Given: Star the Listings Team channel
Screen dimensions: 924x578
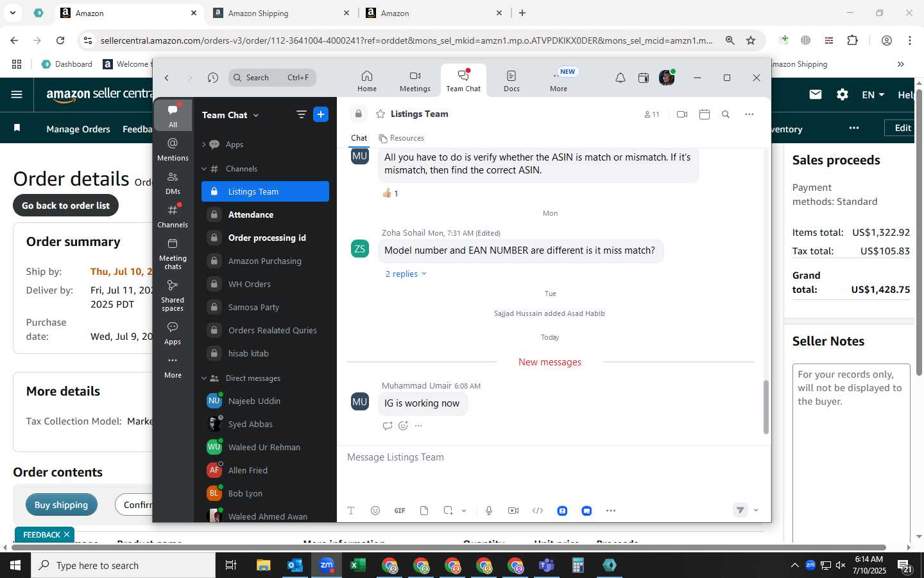Looking at the screenshot, I should click(381, 114).
